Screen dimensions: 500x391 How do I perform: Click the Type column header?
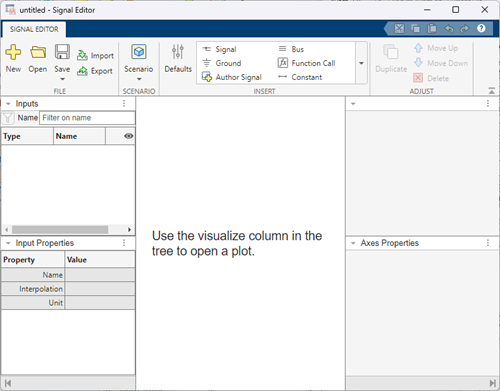[27, 136]
